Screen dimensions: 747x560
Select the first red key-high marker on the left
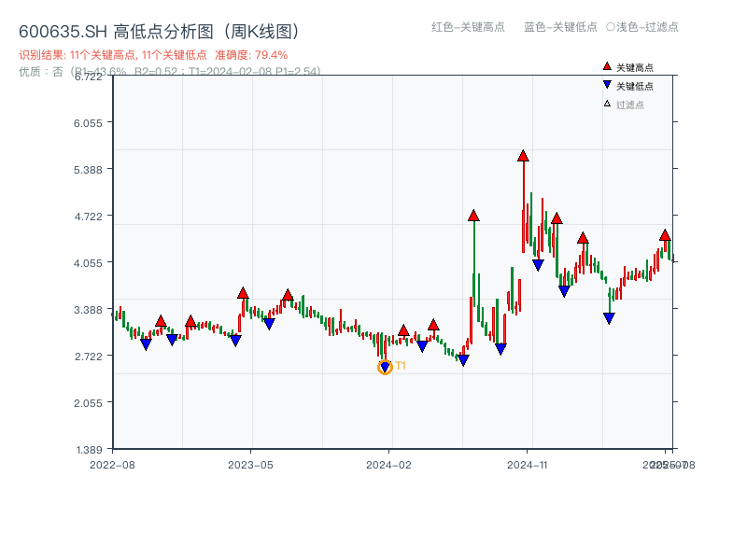(161, 321)
